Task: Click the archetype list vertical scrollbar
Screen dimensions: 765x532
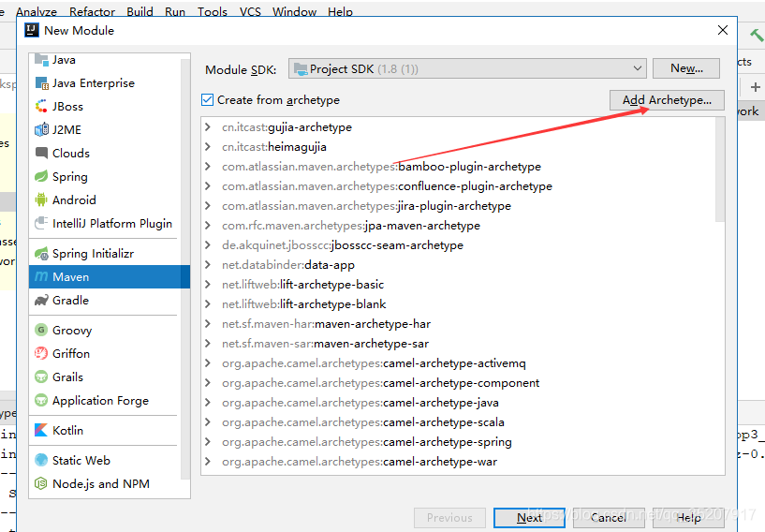Action: click(720, 170)
